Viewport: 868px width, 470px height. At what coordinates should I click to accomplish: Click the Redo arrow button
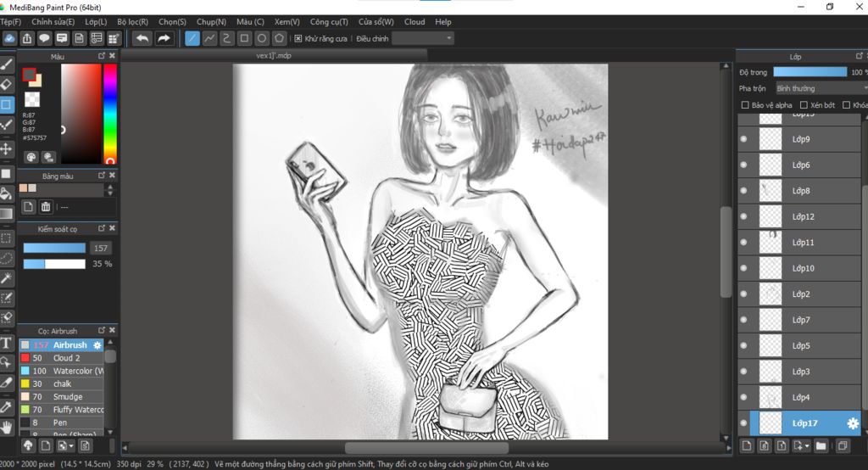click(x=164, y=38)
